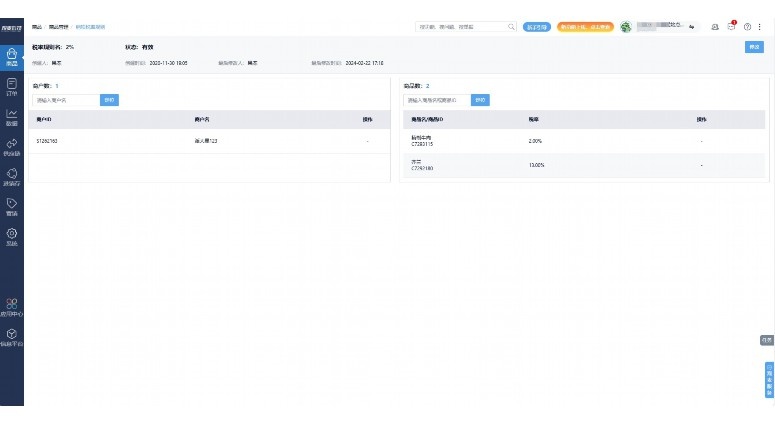Click product ID C7283115
Image resolution: width=775 pixels, height=424 pixels.
[x=422, y=144]
